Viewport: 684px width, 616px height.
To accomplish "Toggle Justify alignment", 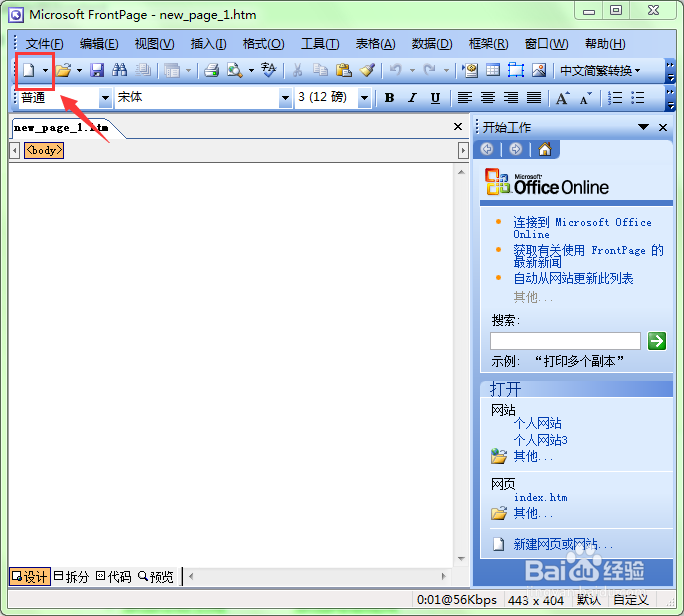I will (x=534, y=98).
